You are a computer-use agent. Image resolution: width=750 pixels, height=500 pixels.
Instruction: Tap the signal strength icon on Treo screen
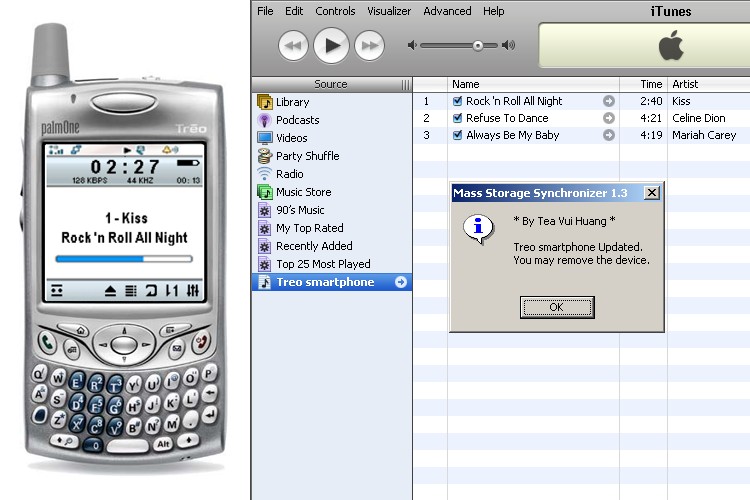pos(56,150)
